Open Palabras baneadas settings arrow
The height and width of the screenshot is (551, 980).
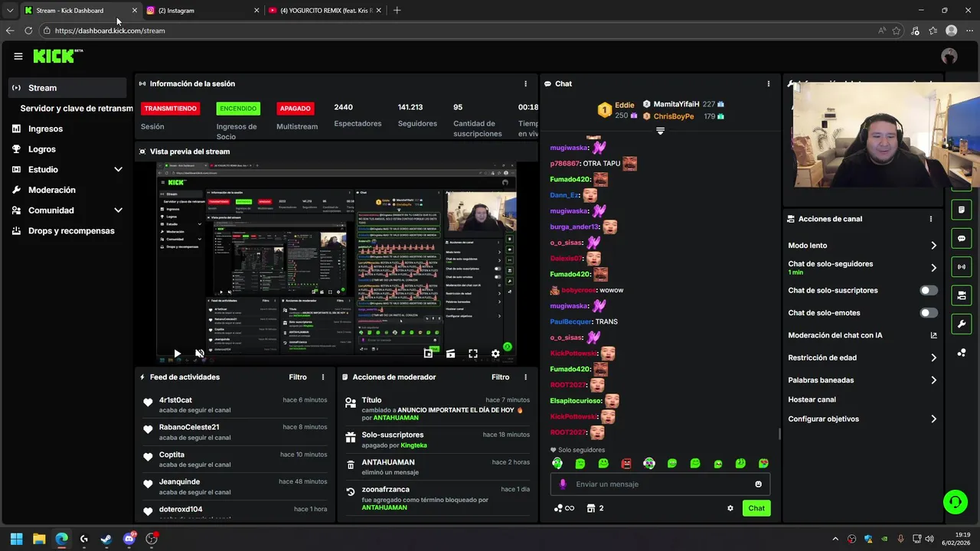(933, 380)
